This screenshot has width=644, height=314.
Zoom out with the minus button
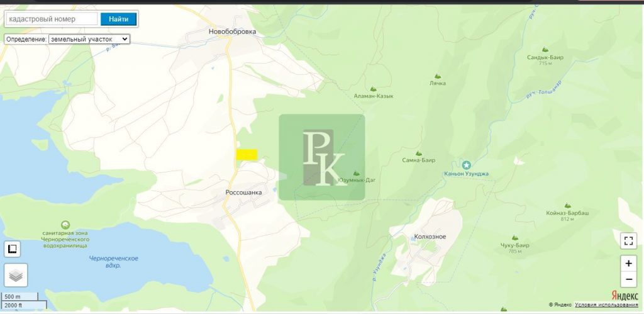click(x=628, y=279)
